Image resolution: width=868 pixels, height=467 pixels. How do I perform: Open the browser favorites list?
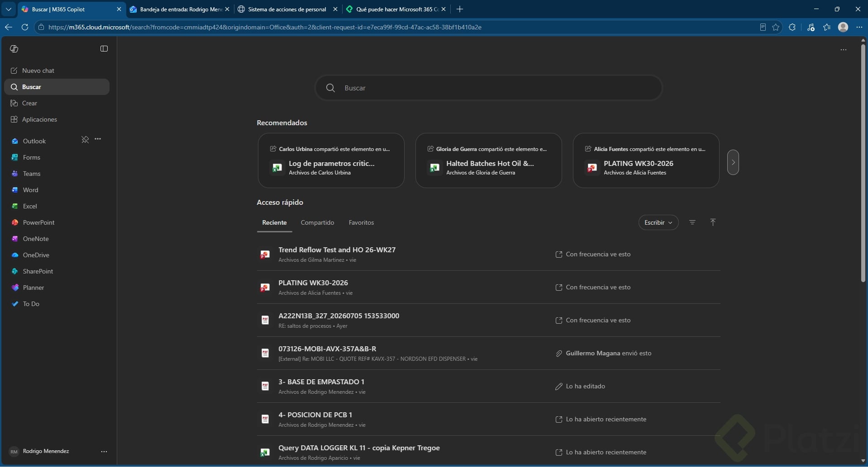827,27
